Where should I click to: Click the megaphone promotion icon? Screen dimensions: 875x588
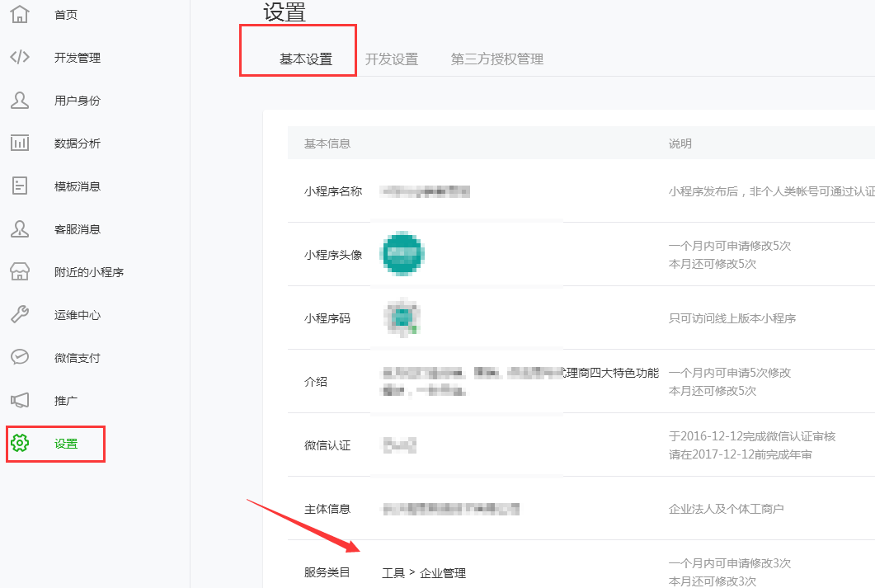tap(20, 401)
